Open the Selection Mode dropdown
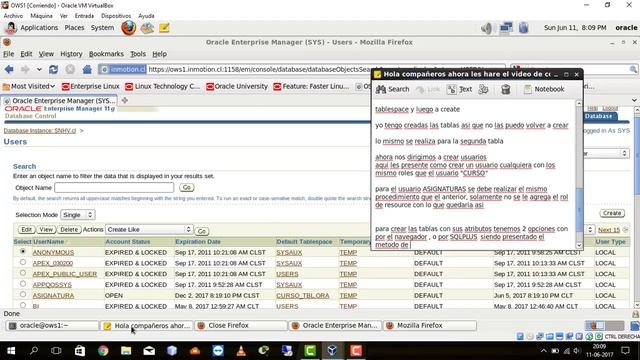Viewport: 640px width, 360px height. pyautogui.click(x=78, y=215)
